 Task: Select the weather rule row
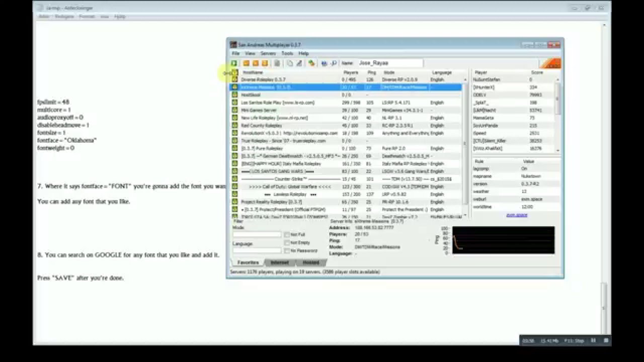point(516,192)
